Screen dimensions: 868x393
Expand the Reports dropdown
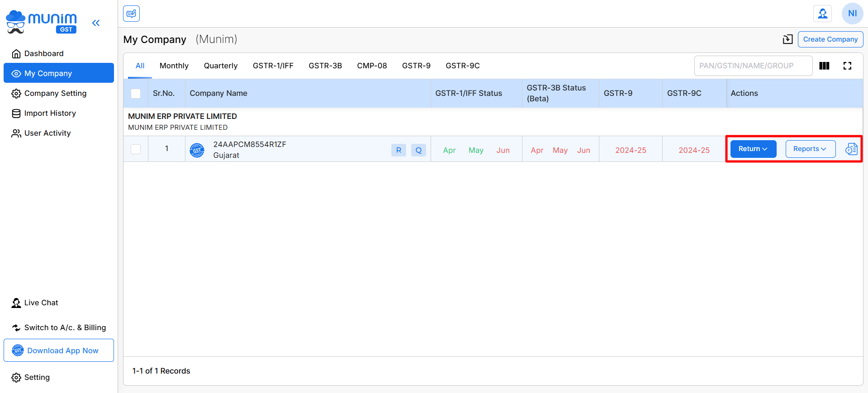(x=810, y=149)
